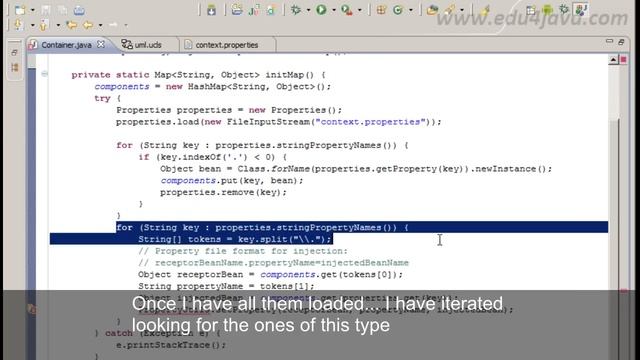The height and width of the screenshot is (360, 640).
Task: Click the 'components = new HashMap' line
Action: point(213,87)
